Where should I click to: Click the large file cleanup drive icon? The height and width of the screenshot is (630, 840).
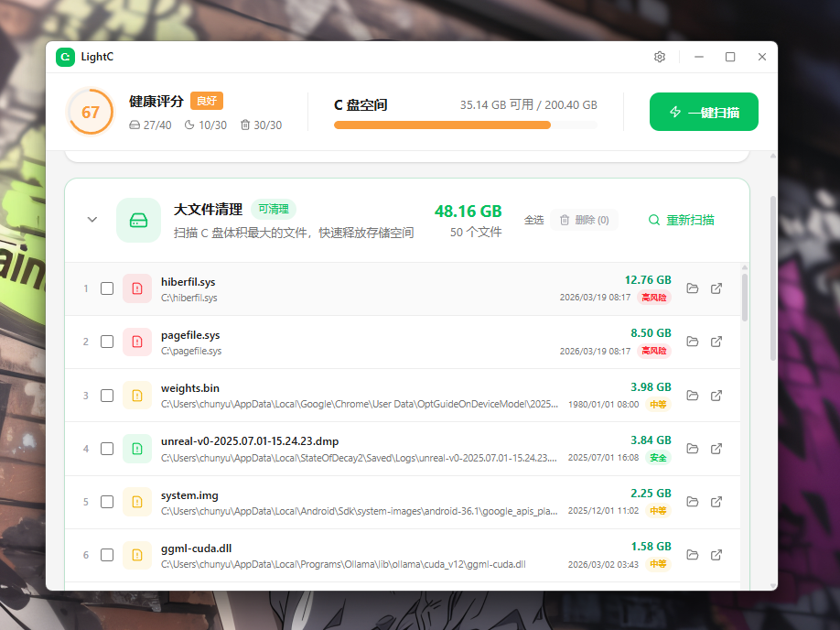139,221
